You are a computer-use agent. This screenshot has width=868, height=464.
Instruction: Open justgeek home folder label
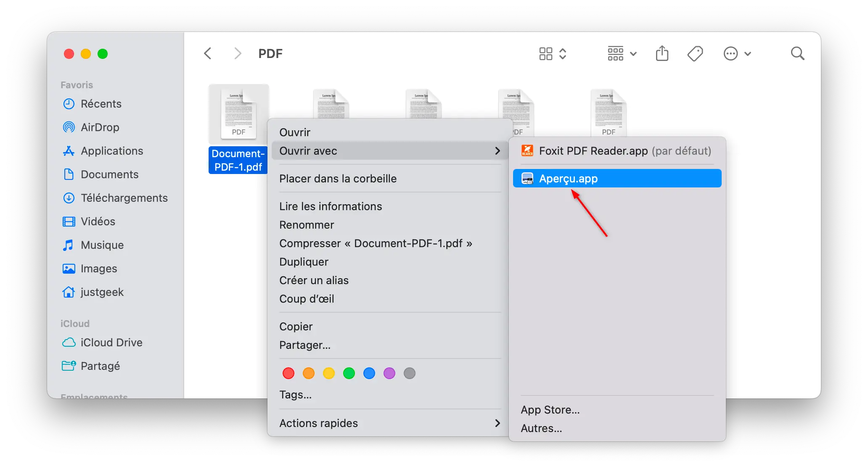coord(102,292)
